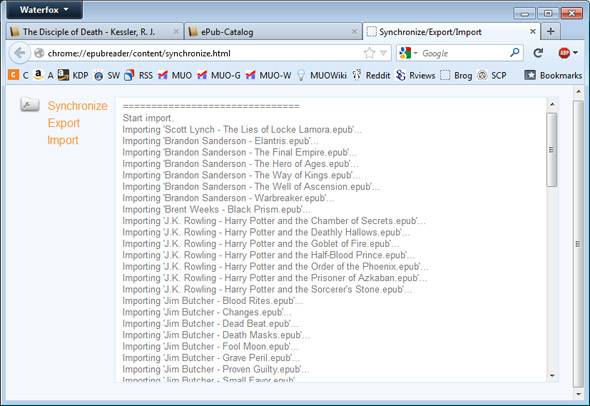Open the URL history dropdown arrow
The width and height of the screenshot is (590, 406).
pos(383,53)
